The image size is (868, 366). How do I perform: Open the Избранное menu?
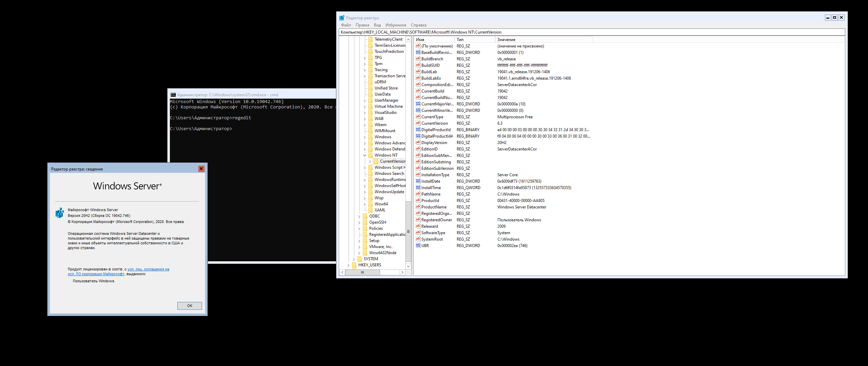pyautogui.click(x=395, y=25)
